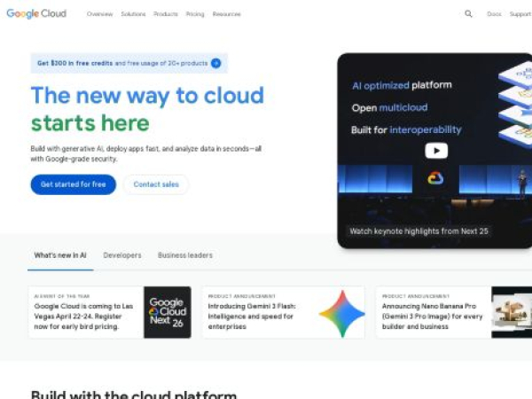Click the Contact sales button

(x=156, y=184)
